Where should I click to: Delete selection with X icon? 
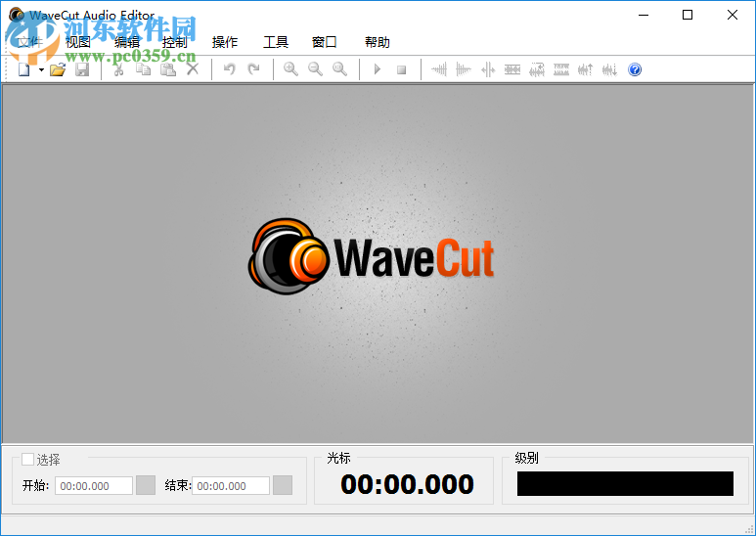click(193, 69)
